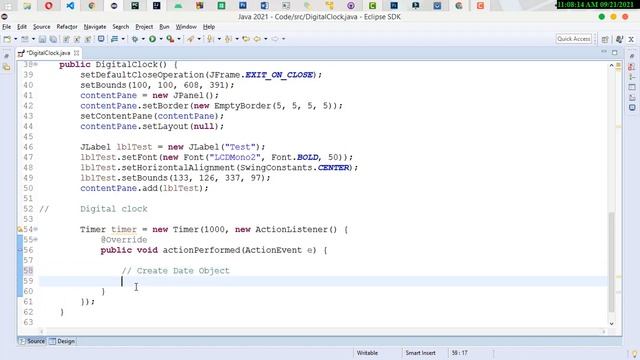This screenshot has width=640, height=360.
Task: Open the Edit menu
Action: tap(22, 27)
